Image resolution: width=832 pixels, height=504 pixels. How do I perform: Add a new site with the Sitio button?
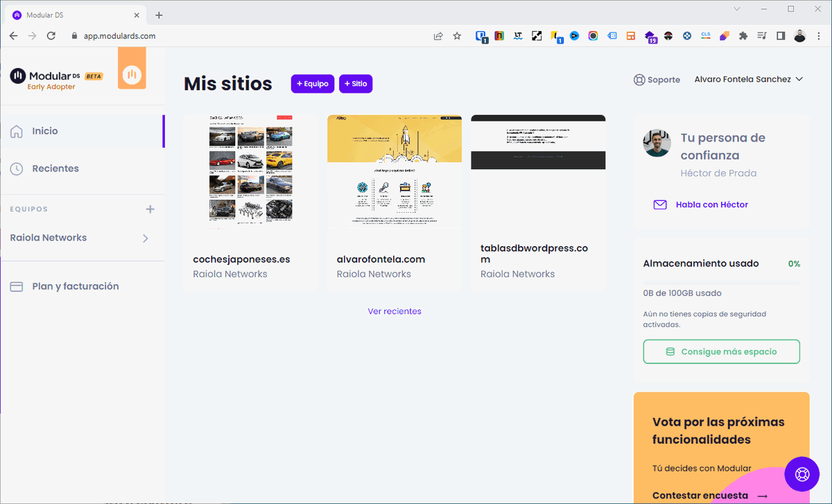pos(356,83)
